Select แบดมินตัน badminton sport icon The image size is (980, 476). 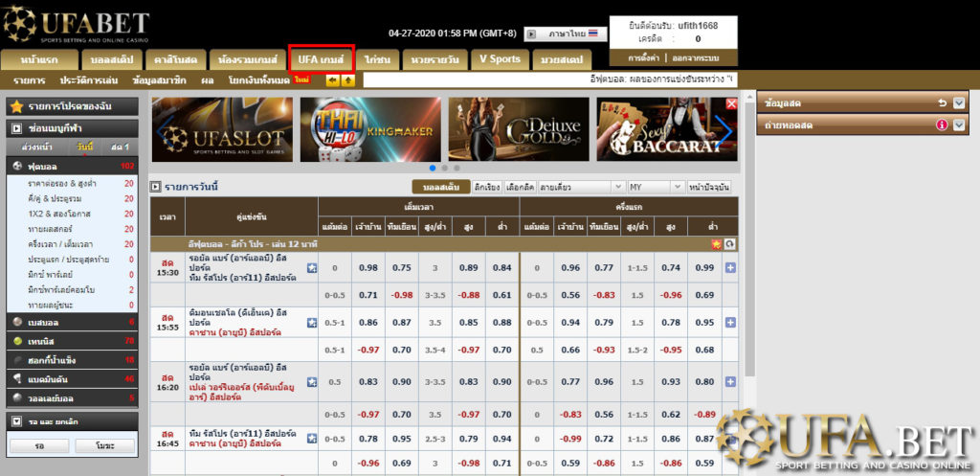click(x=17, y=379)
